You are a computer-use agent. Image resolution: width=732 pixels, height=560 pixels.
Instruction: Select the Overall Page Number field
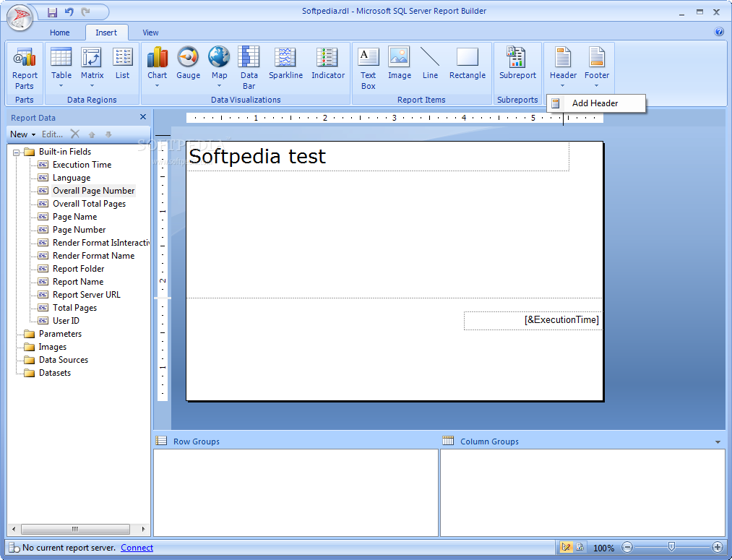pyautogui.click(x=93, y=191)
